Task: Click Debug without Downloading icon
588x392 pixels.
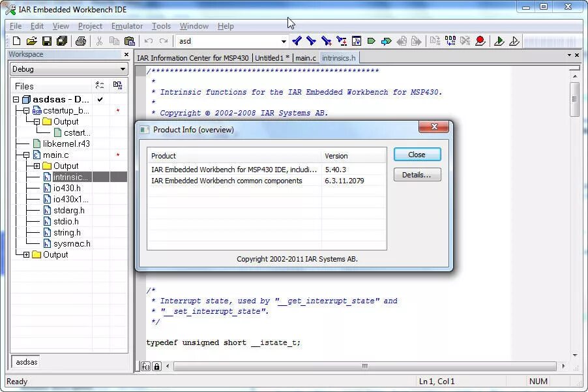Action: pyautogui.click(x=514, y=41)
